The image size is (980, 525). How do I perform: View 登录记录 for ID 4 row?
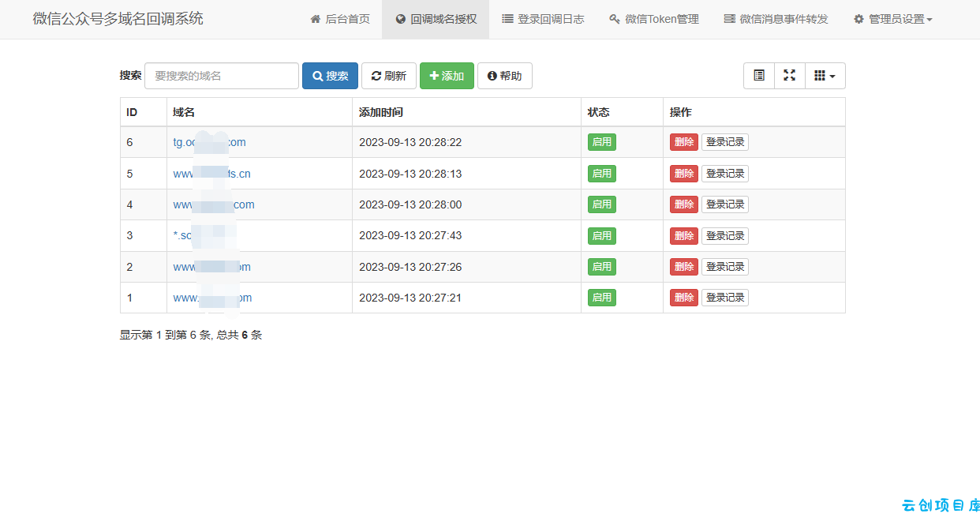point(725,204)
